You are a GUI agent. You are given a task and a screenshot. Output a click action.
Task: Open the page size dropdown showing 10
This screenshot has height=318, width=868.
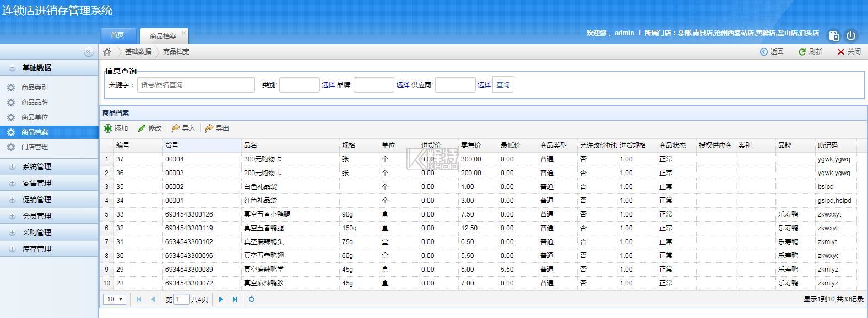tap(115, 299)
